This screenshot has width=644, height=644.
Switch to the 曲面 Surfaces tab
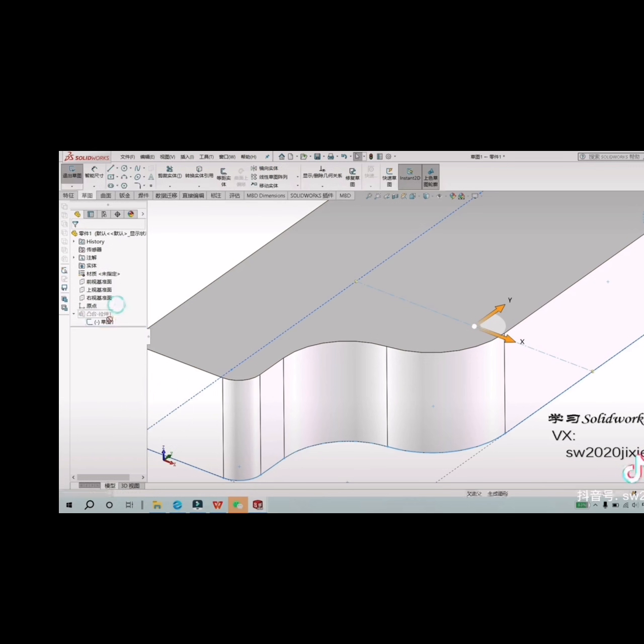106,196
